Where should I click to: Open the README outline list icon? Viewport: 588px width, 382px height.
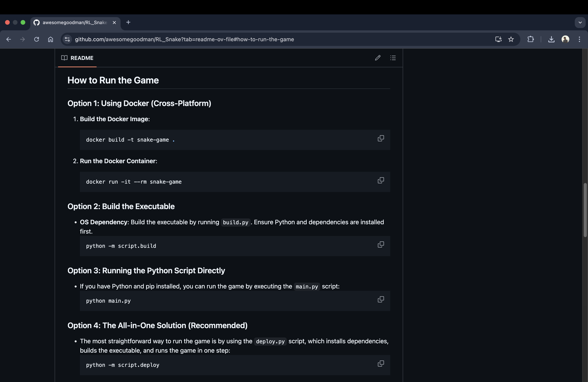click(393, 58)
